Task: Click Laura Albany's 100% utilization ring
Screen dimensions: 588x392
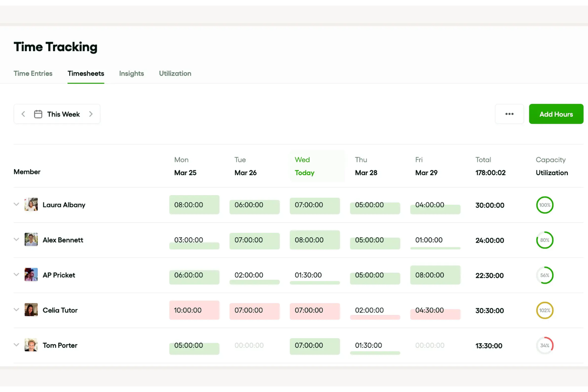Action: tap(545, 205)
